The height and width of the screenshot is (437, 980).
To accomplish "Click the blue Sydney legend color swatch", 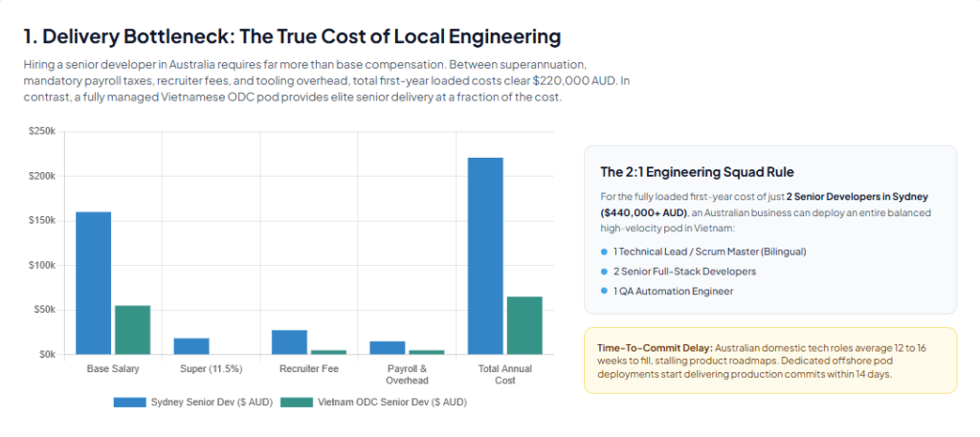I will (129, 402).
